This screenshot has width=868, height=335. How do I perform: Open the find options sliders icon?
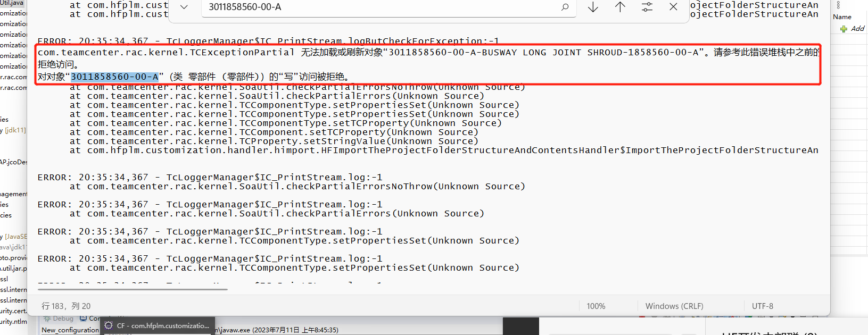647,7
